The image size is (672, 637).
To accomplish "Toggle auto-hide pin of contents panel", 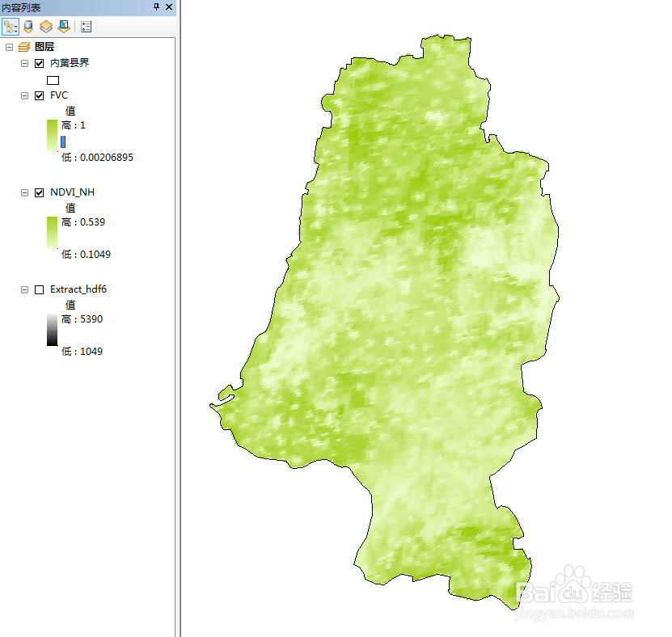I will [x=156, y=6].
